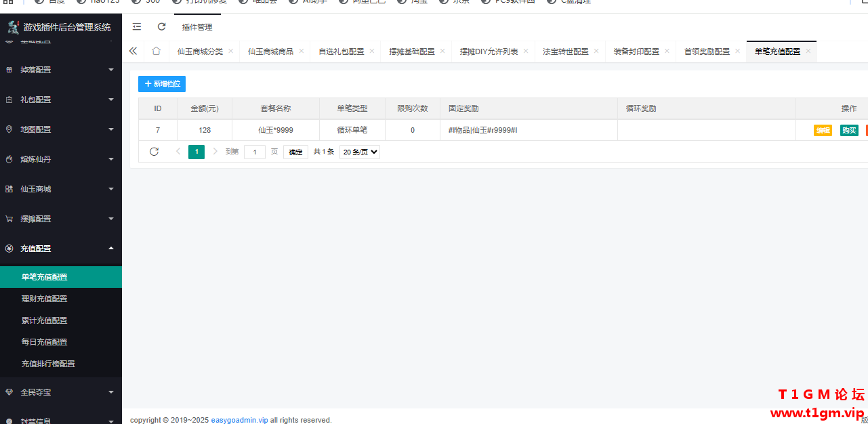Click the refresh icon in the top header
The image size is (868, 424).
[161, 27]
